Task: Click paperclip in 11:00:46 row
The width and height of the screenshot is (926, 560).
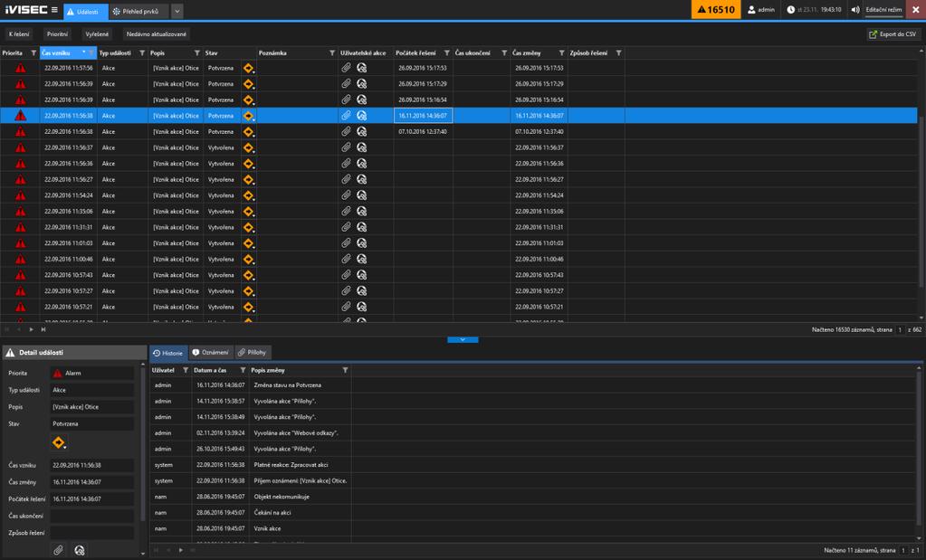Action: point(346,259)
